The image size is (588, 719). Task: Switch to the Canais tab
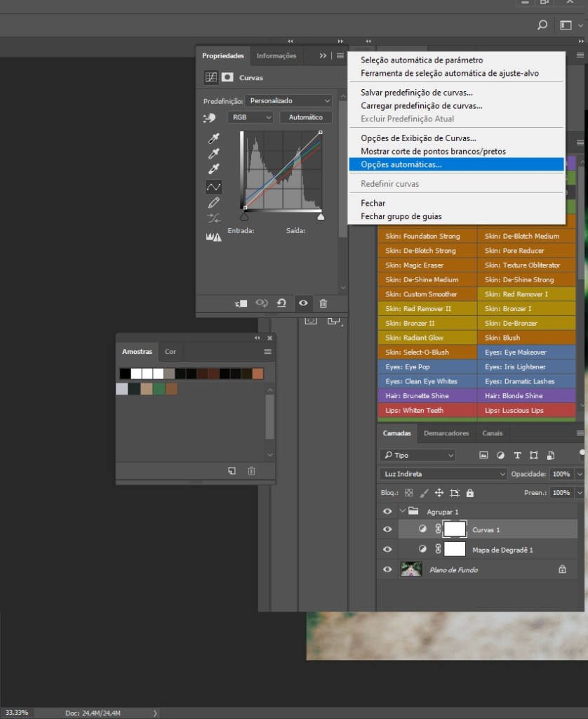pyautogui.click(x=492, y=433)
